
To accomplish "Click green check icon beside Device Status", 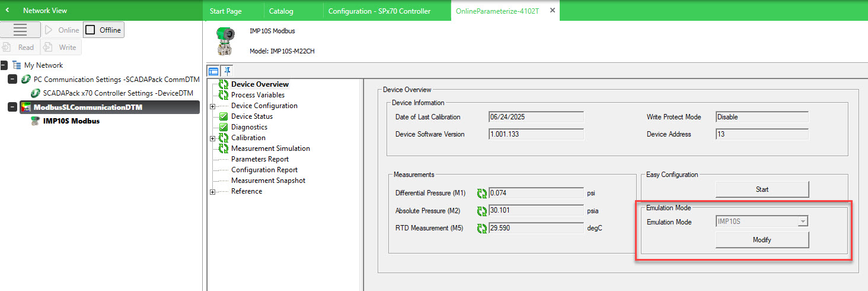I will (224, 116).
